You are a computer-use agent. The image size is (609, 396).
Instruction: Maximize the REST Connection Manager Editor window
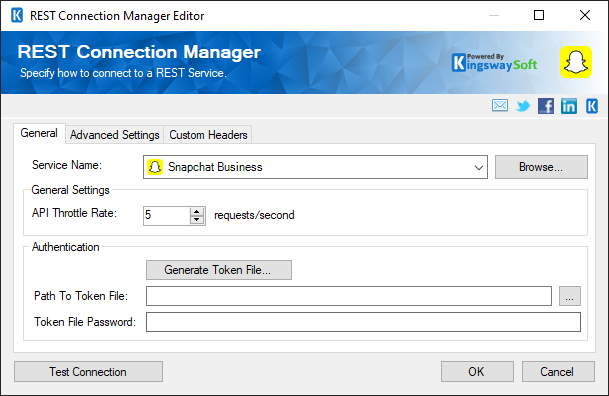[539, 15]
